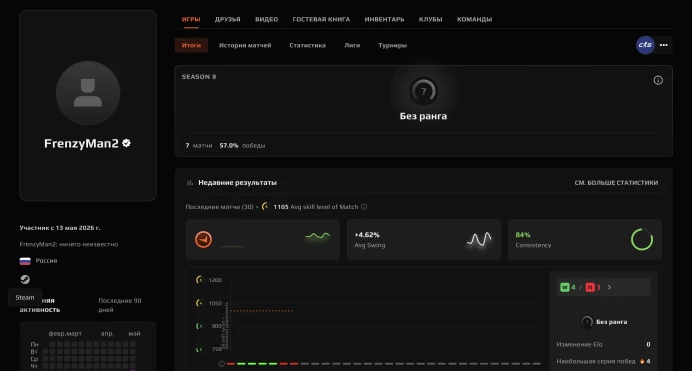Click the '57.0% победы' text
This screenshot has height=371, width=692.
pyautogui.click(x=242, y=145)
